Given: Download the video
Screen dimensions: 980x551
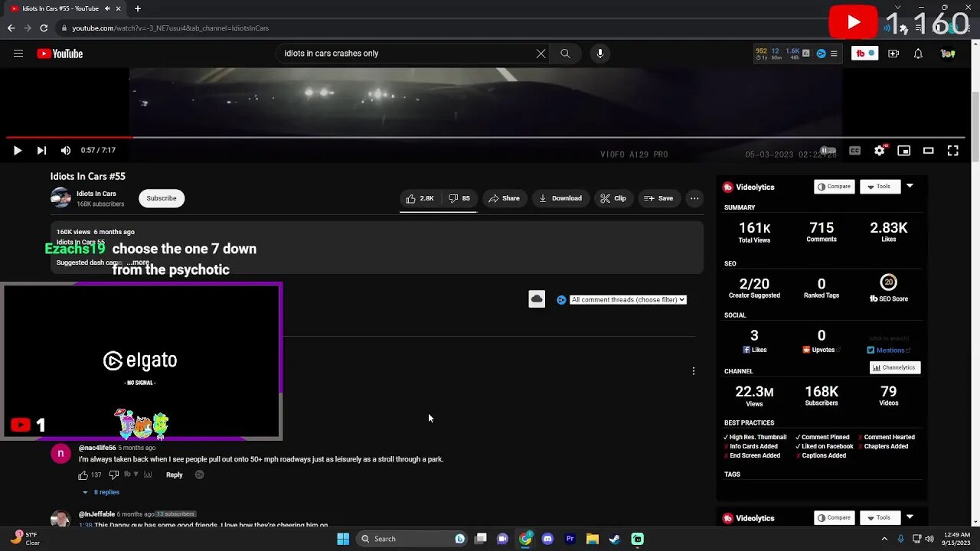Looking at the screenshot, I should tap(560, 198).
